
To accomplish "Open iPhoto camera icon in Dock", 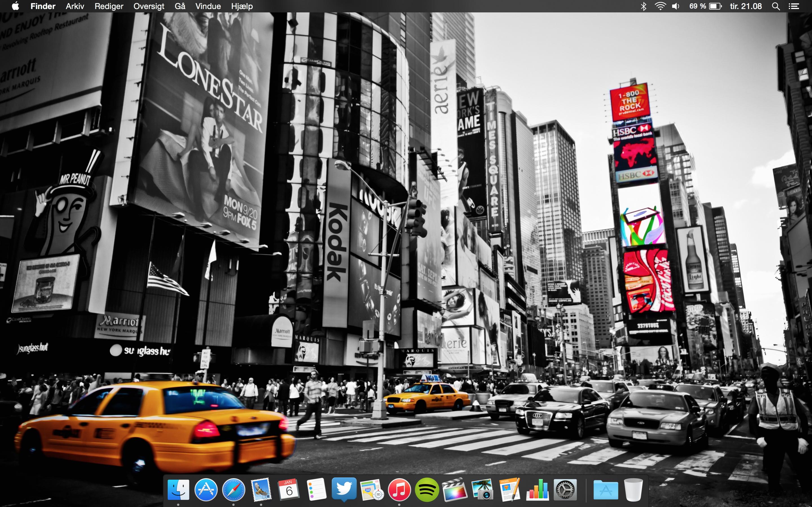I will coord(482,490).
